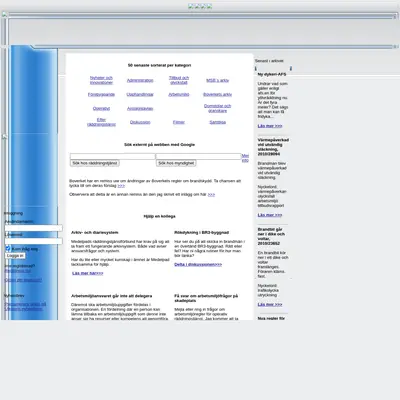The width and height of the screenshot is (400, 400).
Task: Open the MSB:s arkiv link
Action: pos(217,80)
